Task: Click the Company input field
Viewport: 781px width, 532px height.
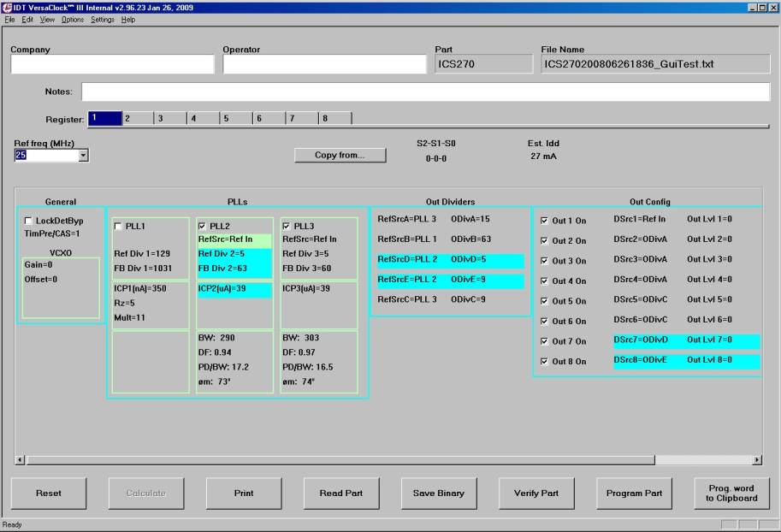Action: tap(113, 64)
